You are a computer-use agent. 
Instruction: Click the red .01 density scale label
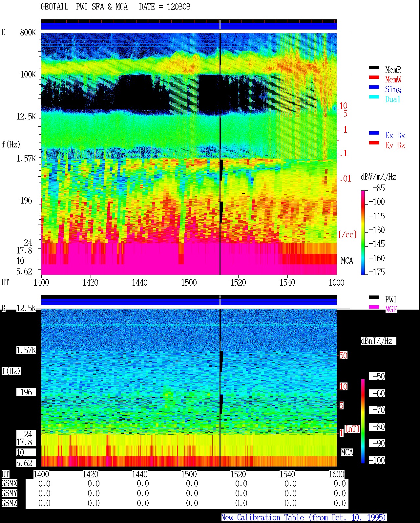345,179
